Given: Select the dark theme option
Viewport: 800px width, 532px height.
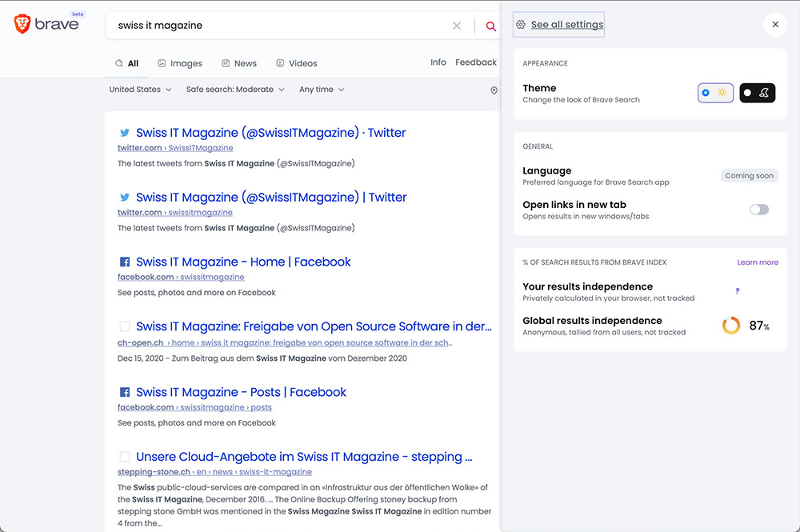Looking at the screenshot, I should [757, 93].
